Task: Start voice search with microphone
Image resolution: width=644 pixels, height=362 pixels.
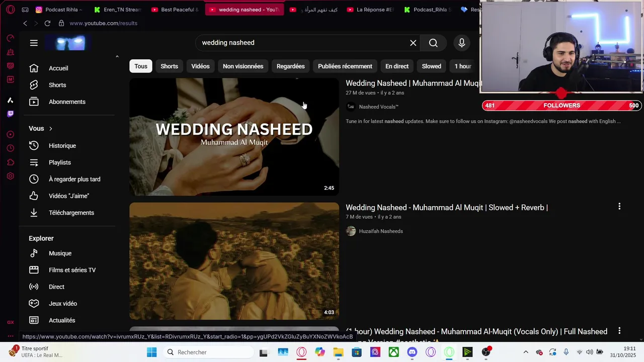Action: [461, 43]
